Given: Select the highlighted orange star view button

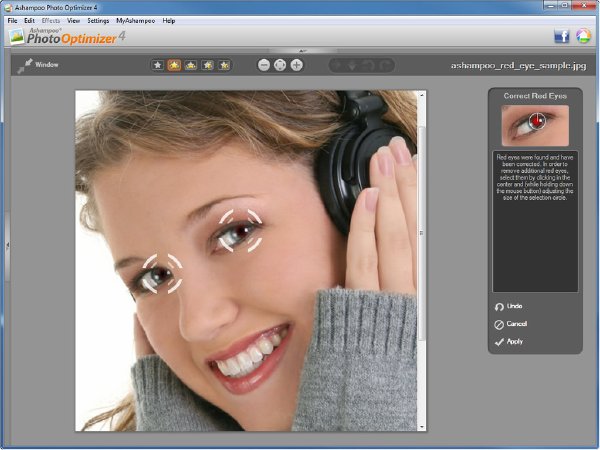Looking at the screenshot, I should pyautogui.click(x=174, y=65).
